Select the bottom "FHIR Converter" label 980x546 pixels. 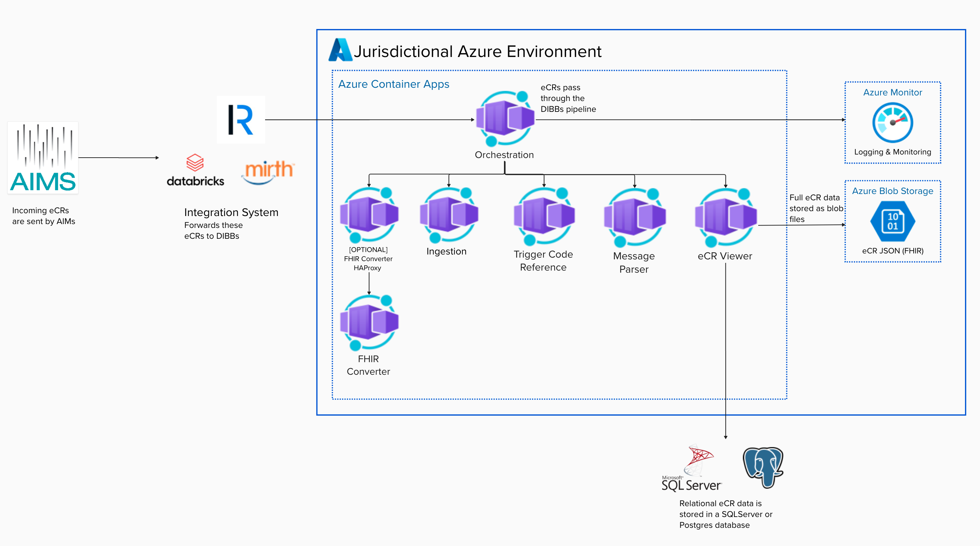point(368,365)
